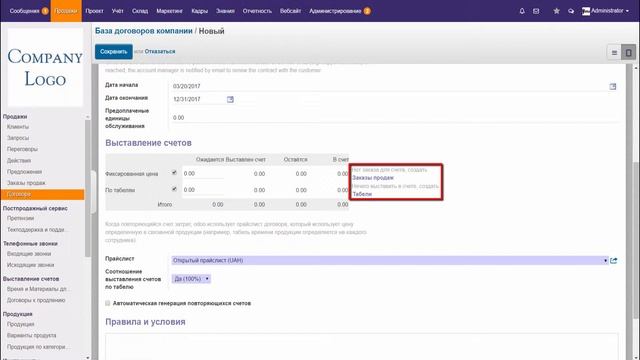Click the Company Logo image
Viewport: 640px width, 360px height.
click(45, 67)
